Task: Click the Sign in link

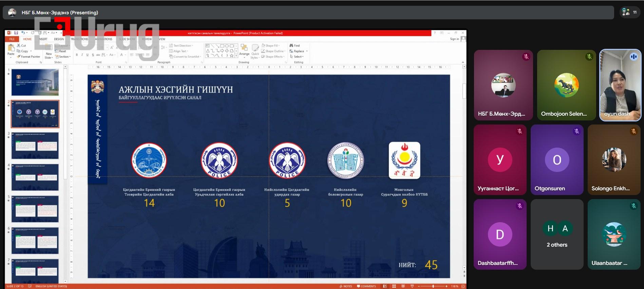Action: pos(454,39)
